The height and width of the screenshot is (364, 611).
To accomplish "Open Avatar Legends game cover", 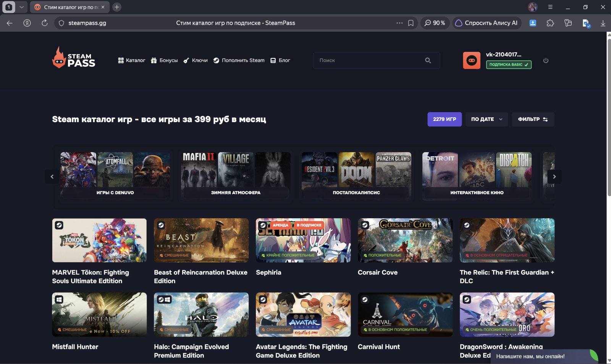I will tap(303, 315).
